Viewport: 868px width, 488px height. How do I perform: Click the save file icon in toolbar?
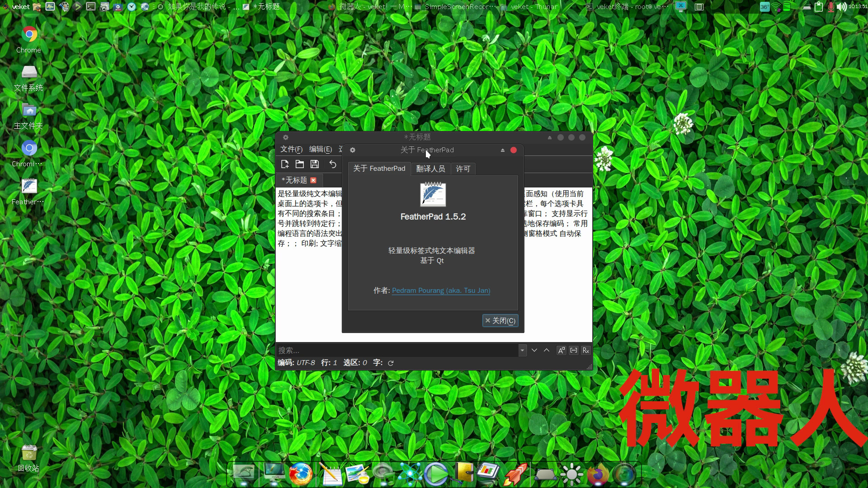click(314, 164)
